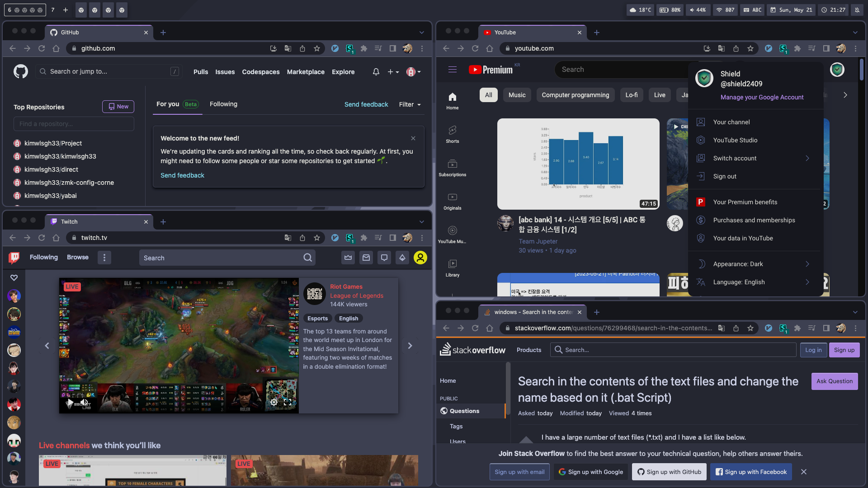Click the Get Bits diamond icon
This screenshot has width=868, height=488.
pyautogui.click(x=402, y=258)
